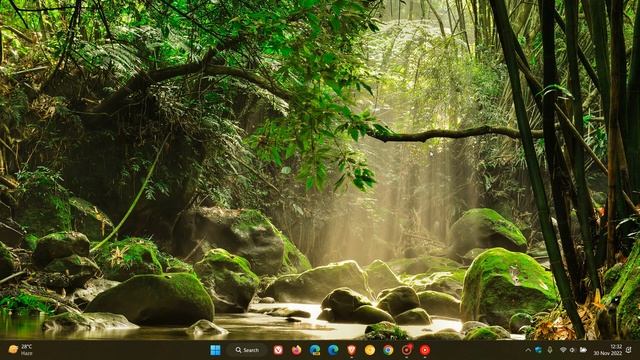
Task: Open Firefox from the taskbar
Action: pyautogui.click(x=297, y=350)
